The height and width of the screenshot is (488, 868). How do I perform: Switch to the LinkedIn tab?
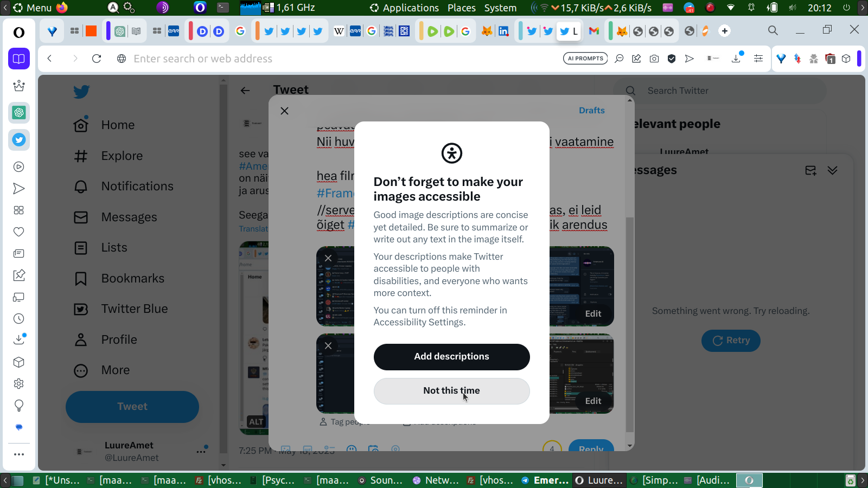click(x=503, y=31)
